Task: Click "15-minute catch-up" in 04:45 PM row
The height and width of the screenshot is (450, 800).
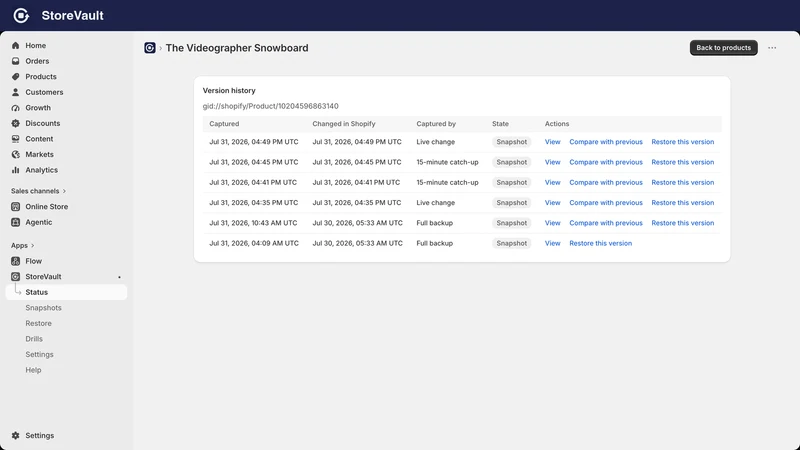Action: pos(447,162)
